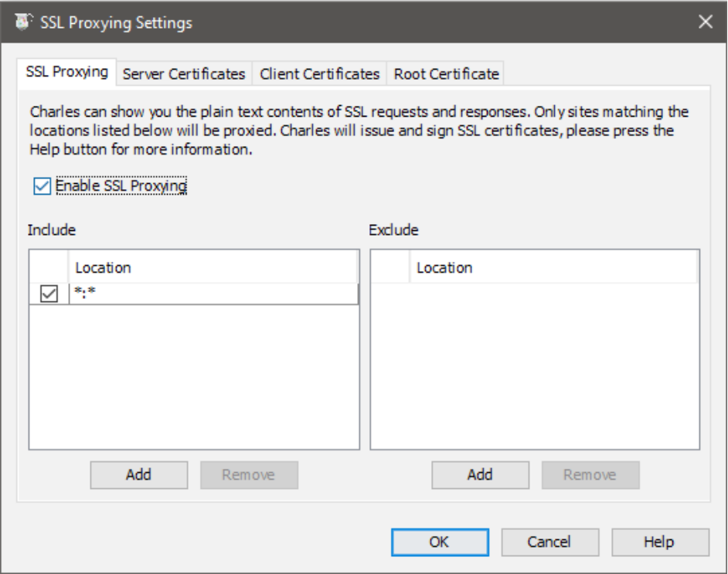728x574 pixels.
Task: Click Remove under the Include list
Action: tap(249, 475)
